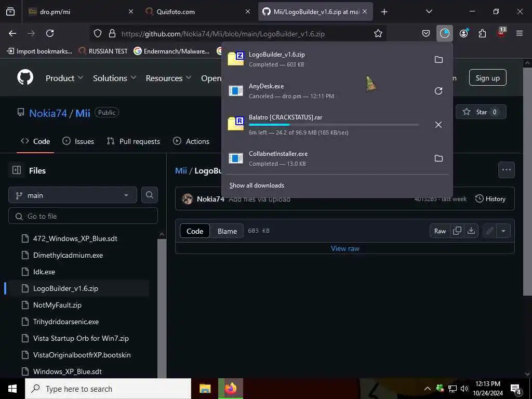This screenshot has width=532, height=399.
Task: Expand the list-all-tabs chevron
Action: (429, 11)
